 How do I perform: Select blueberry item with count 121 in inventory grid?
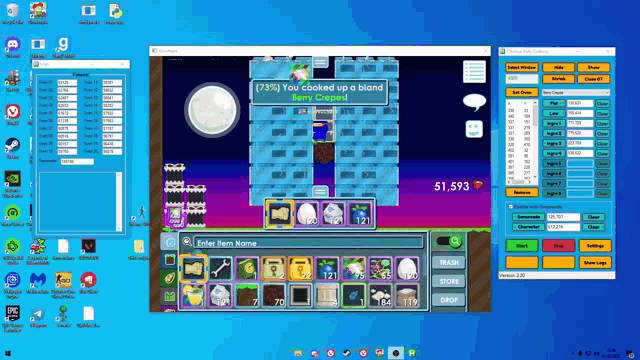[327, 269]
